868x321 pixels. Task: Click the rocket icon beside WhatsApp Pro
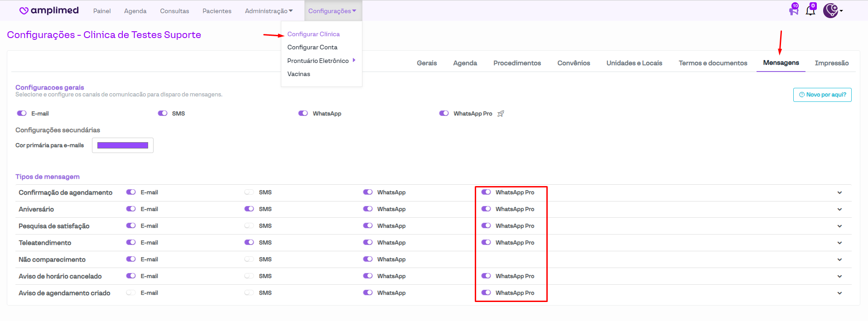[501, 114]
